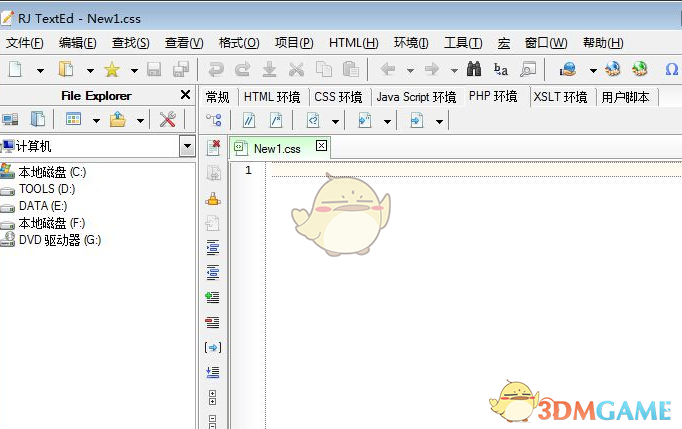The image size is (682, 429).
Task: Expand the open file dropdown arrow
Action: tap(90, 70)
